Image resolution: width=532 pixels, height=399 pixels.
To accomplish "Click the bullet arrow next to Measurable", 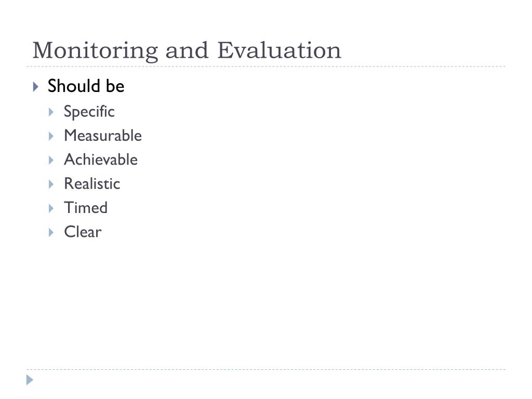I will pos(51,136).
